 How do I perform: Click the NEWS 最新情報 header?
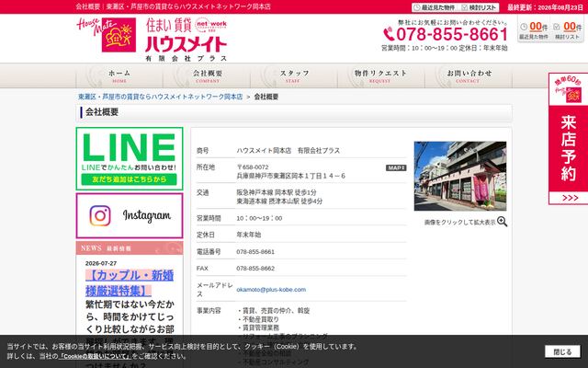tap(130, 247)
